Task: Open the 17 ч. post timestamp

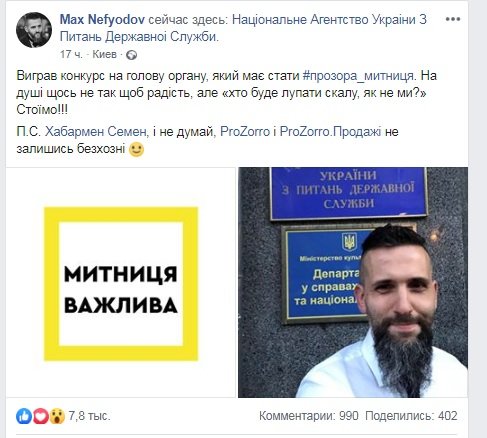Action: click(71, 54)
